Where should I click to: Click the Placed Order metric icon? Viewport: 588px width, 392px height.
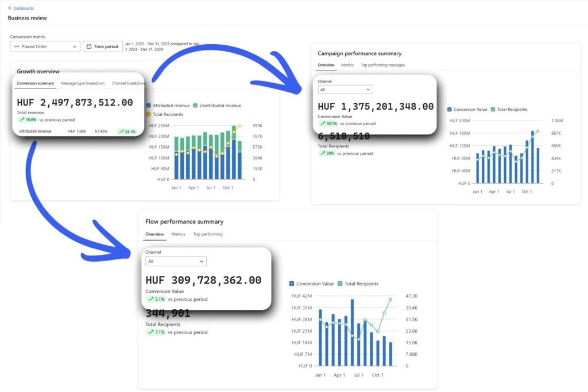click(x=17, y=46)
